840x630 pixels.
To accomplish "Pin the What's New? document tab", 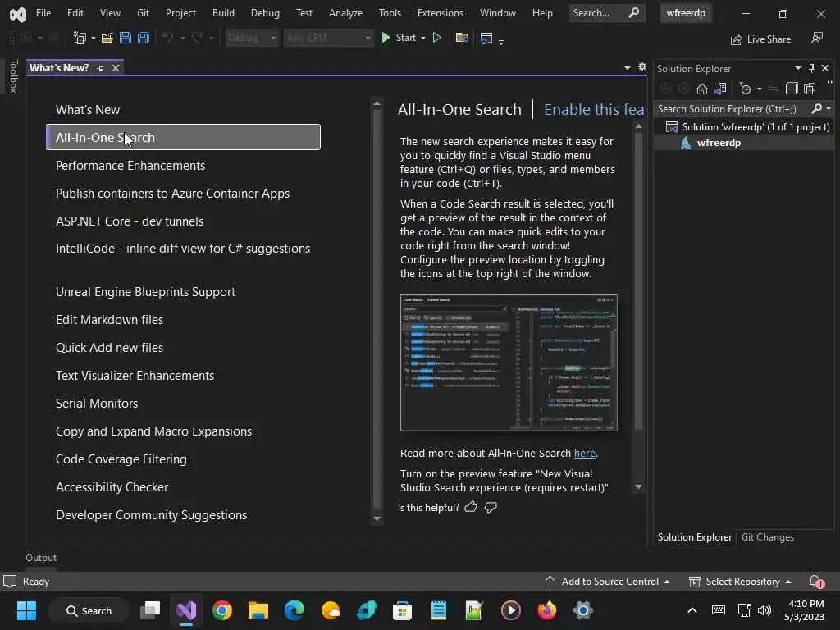I will (100, 68).
